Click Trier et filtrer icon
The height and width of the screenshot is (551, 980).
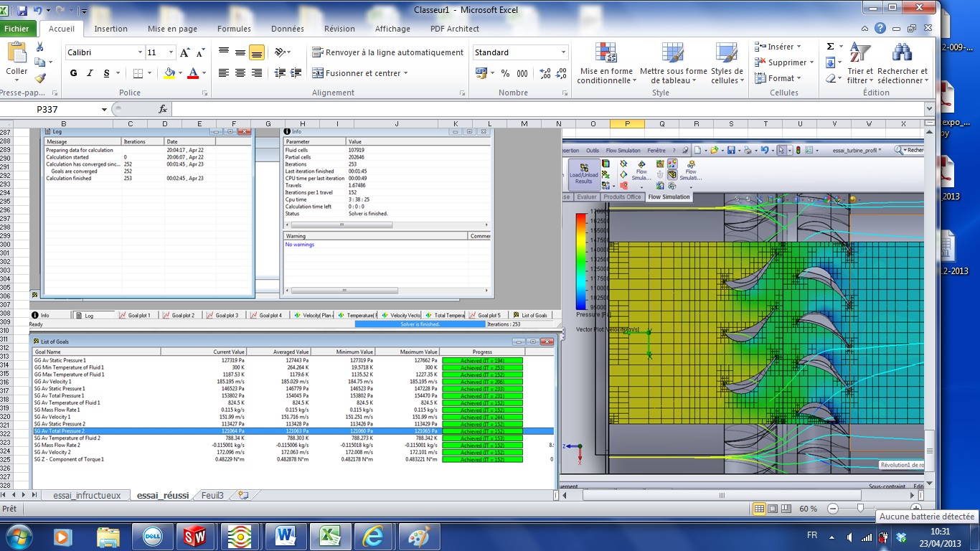click(859, 65)
